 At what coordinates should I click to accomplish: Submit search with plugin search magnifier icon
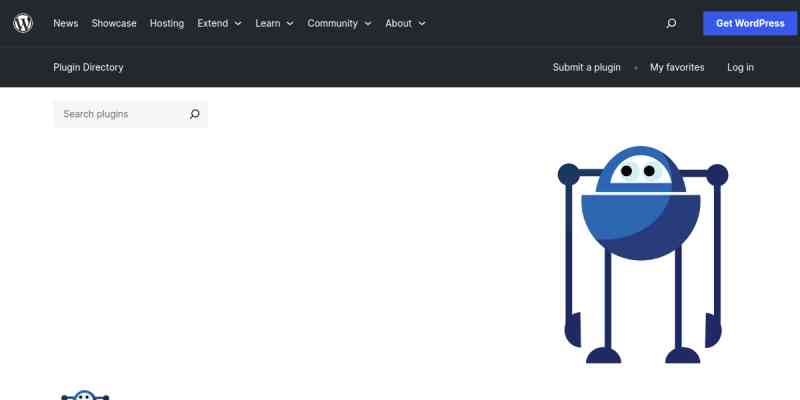coord(194,114)
